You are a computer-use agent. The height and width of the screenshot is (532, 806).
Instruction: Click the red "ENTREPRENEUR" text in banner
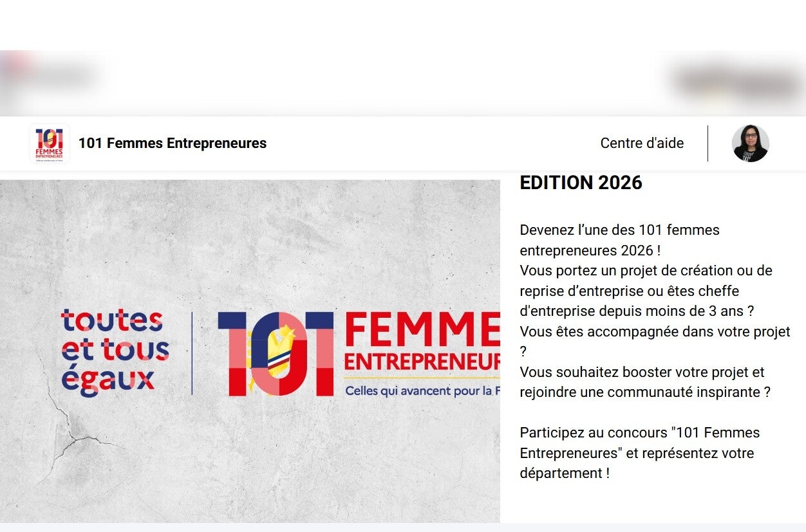(x=422, y=362)
